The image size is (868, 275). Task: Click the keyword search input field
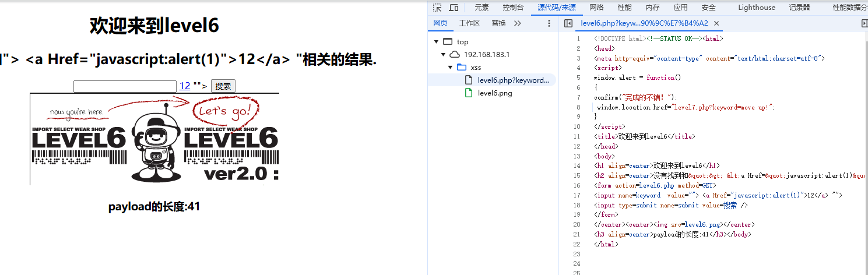coord(125,86)
